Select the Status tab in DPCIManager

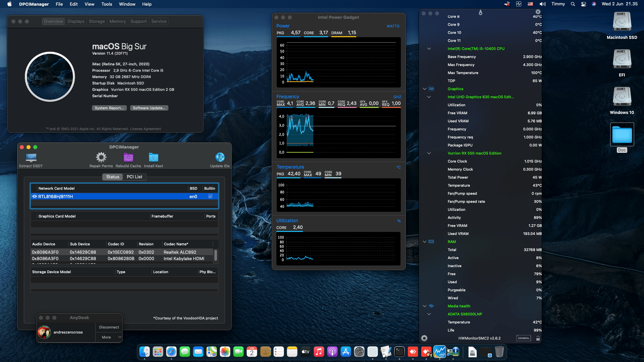click(113, 177)
